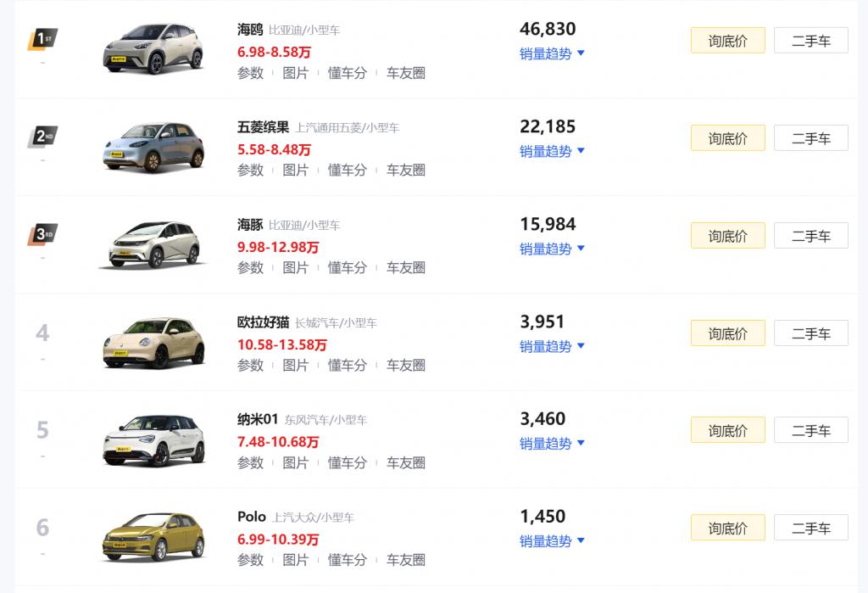Click the 3rd place rank badge icon

pos(42,234)
